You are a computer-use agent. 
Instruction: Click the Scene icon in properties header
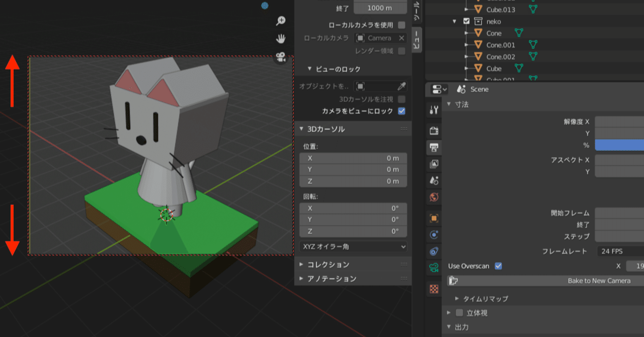click(x=461, y=89)
